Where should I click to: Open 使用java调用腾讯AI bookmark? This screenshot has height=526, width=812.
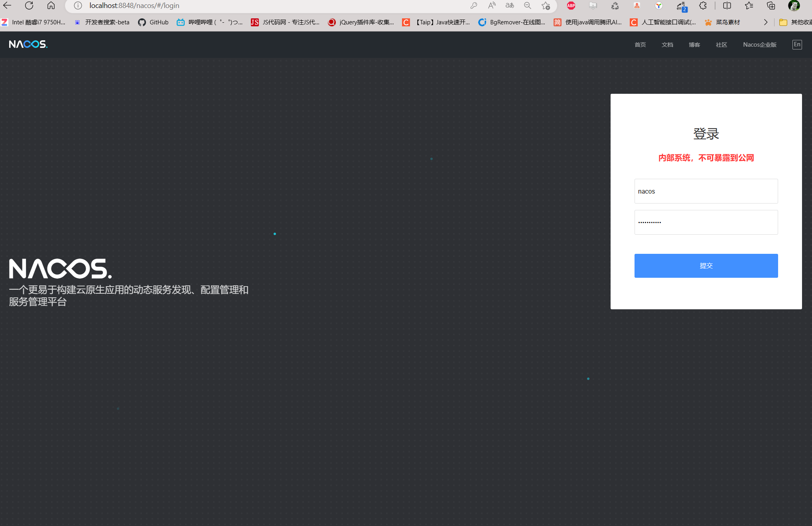[x=587, y=22]
